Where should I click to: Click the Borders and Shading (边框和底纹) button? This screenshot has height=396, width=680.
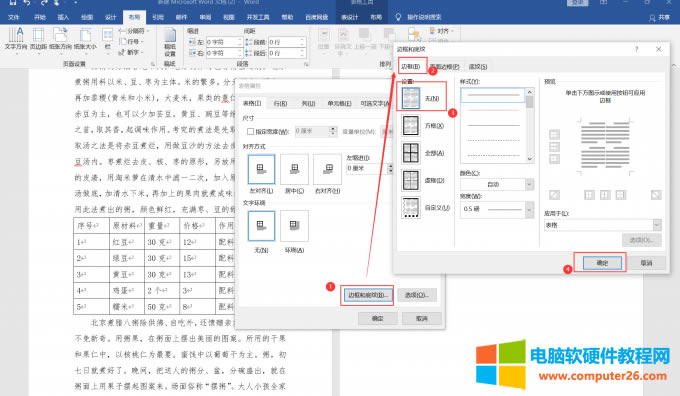click(x=367, y=295)
